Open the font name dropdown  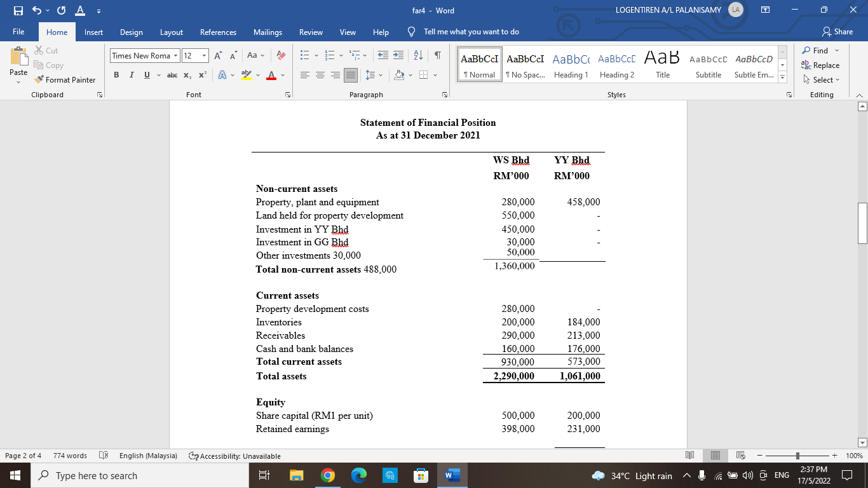click(176, 56)
